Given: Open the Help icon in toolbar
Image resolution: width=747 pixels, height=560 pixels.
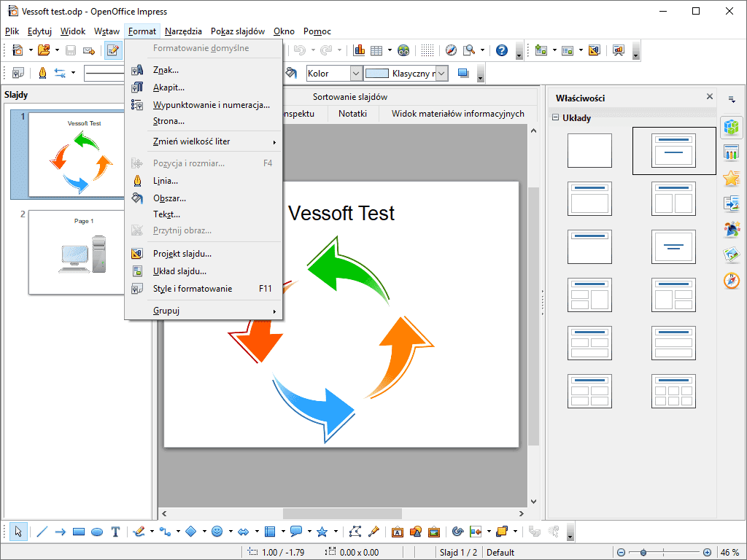Looking at the screenshot, I should [502, 50].
